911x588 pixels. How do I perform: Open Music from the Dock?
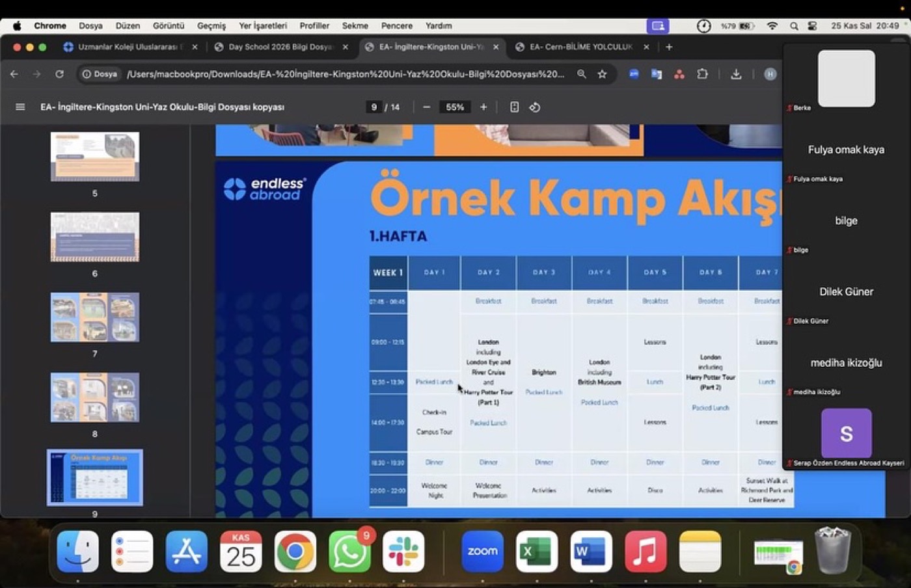pos(646,552)
